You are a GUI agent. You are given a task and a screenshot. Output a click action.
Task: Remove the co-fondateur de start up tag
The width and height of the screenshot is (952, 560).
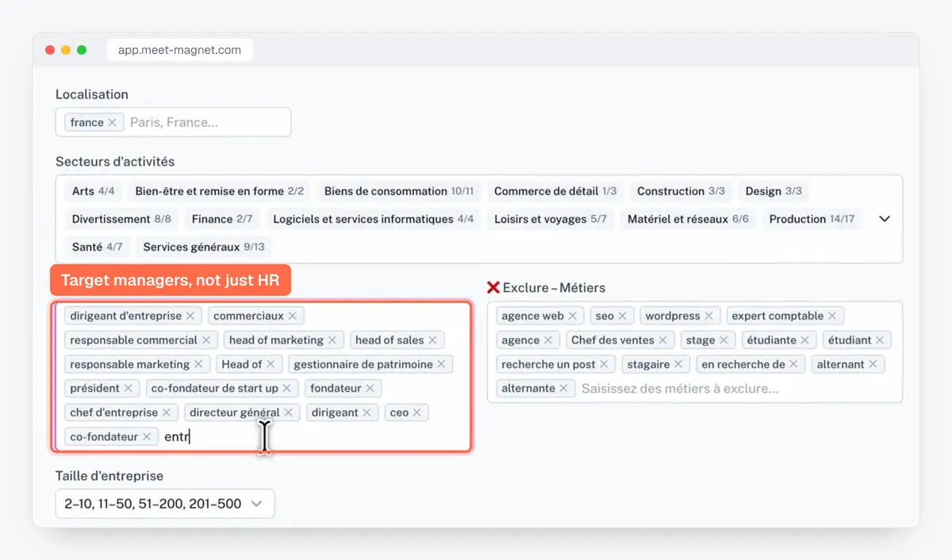click(x=286, y=388)
